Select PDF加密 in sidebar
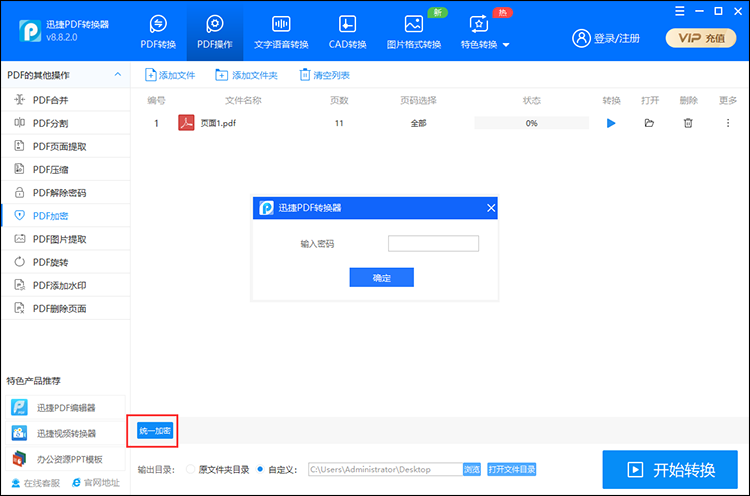750x496 pixels. pyautogui.click(x=66, y=216)
